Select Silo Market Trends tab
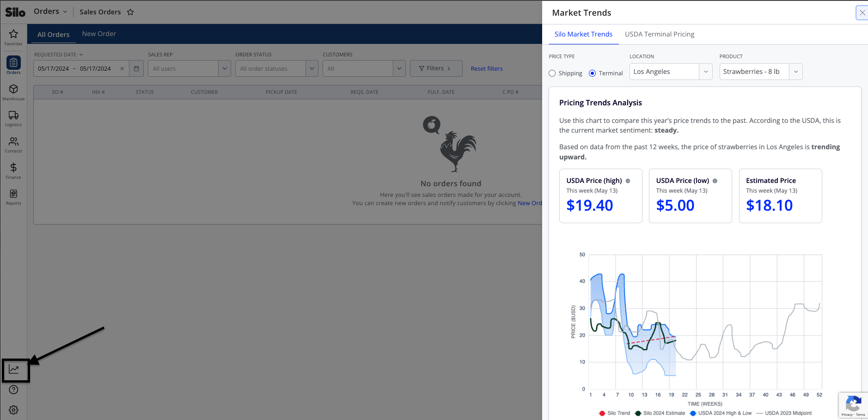 584,34
